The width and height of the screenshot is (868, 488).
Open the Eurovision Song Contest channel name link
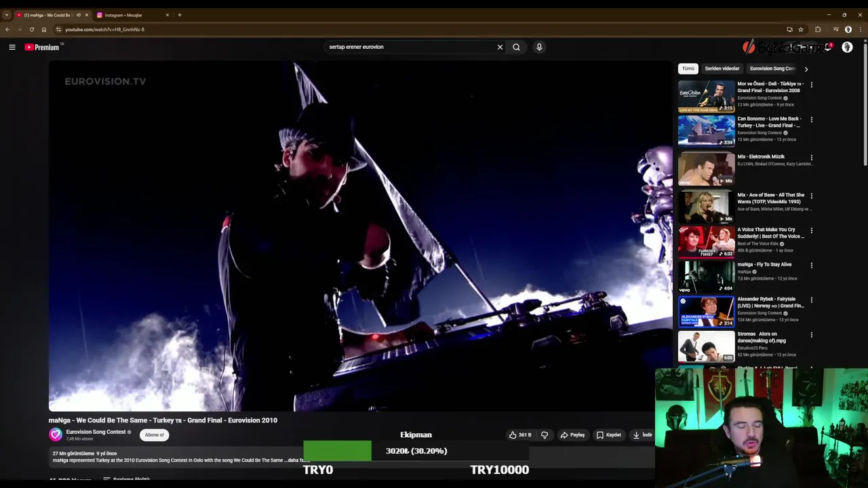(x=96, y=432)
